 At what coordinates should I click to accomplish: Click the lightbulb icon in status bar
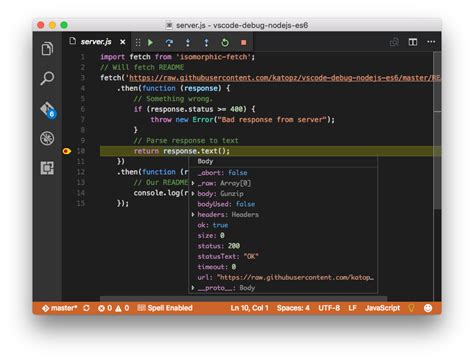point(411,308)
